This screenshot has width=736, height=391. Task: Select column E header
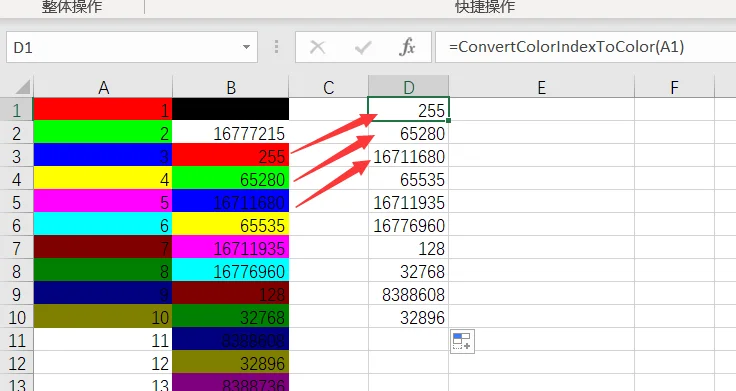tap(542, 87)
